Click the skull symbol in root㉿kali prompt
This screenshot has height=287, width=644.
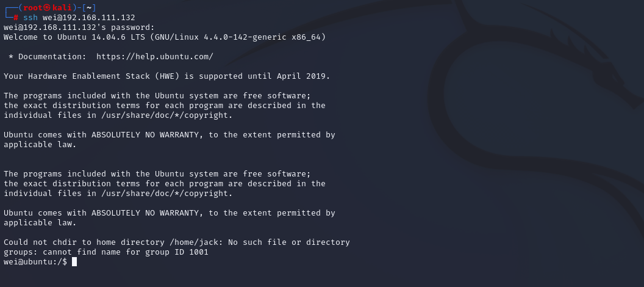48,8
